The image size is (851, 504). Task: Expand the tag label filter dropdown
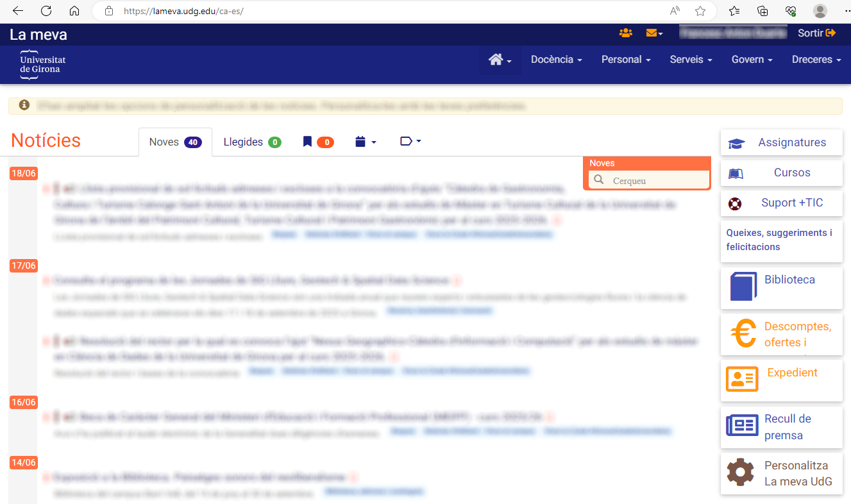pyautogui.click(x=410, y=142)
